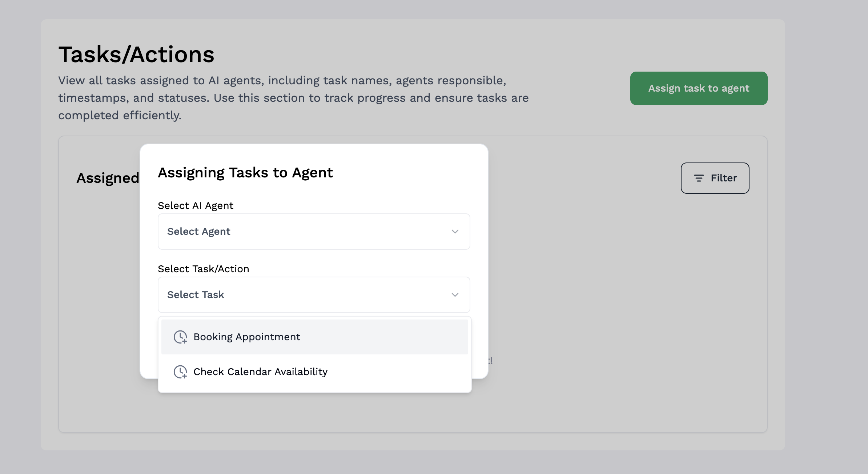Choose Check Calendar Availability option

(260, 372)
